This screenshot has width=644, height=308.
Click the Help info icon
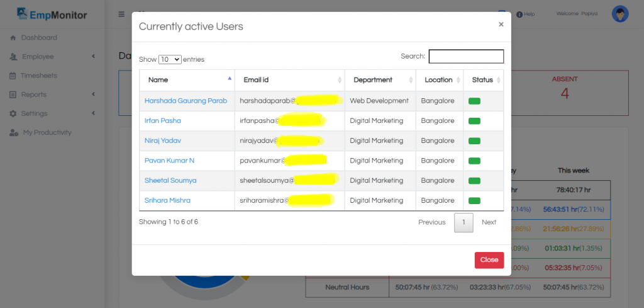click(x=519, y=14)
